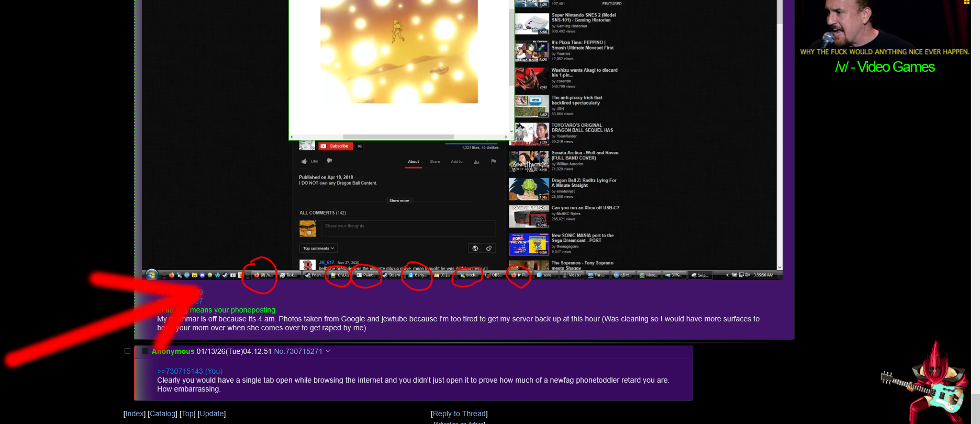This screenshot has width=980, height=424.
Task: Click the /v/ - Video Games board title
Action: (885, 67)
